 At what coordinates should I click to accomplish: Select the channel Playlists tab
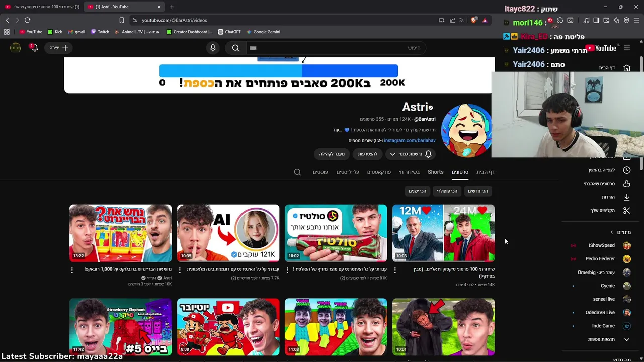pyautogui.click(x=348, y=172)
